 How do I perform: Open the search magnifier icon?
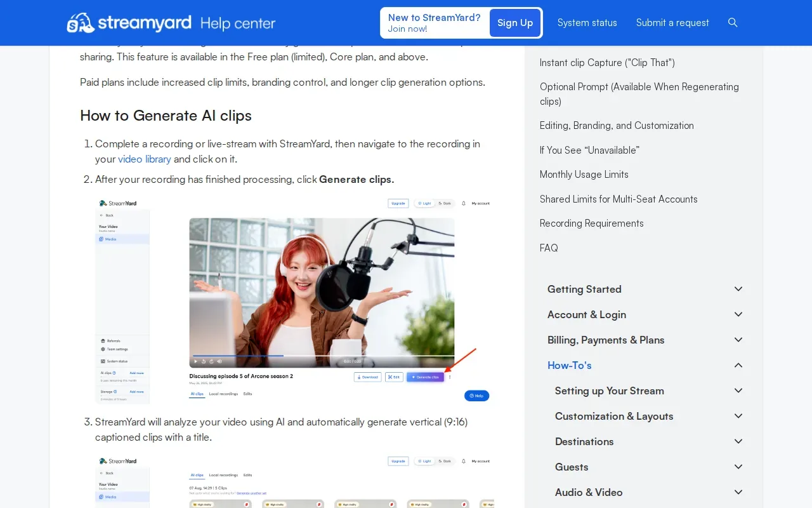click(733, 23)
